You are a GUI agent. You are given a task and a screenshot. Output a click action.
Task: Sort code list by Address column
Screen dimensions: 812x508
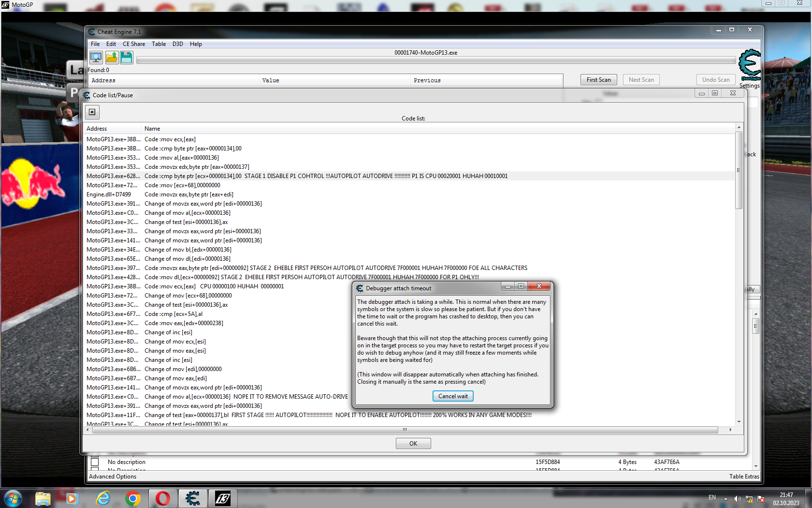click(x=113, y=129)
